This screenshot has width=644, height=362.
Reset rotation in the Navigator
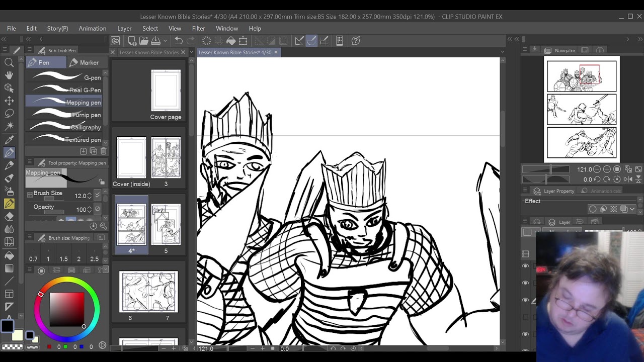617,179
